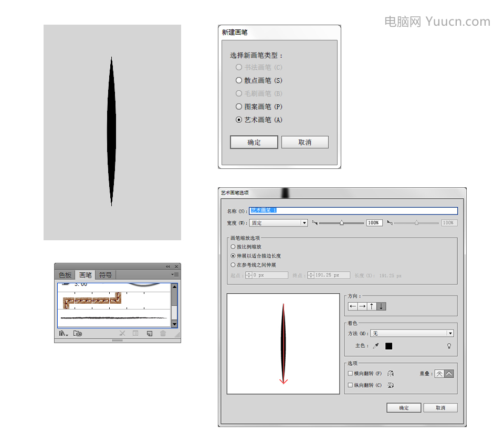The image size is (504, 448).
Task: Enable the 纵向翻转 (C) checkbox
Action: tap(350, 385)
